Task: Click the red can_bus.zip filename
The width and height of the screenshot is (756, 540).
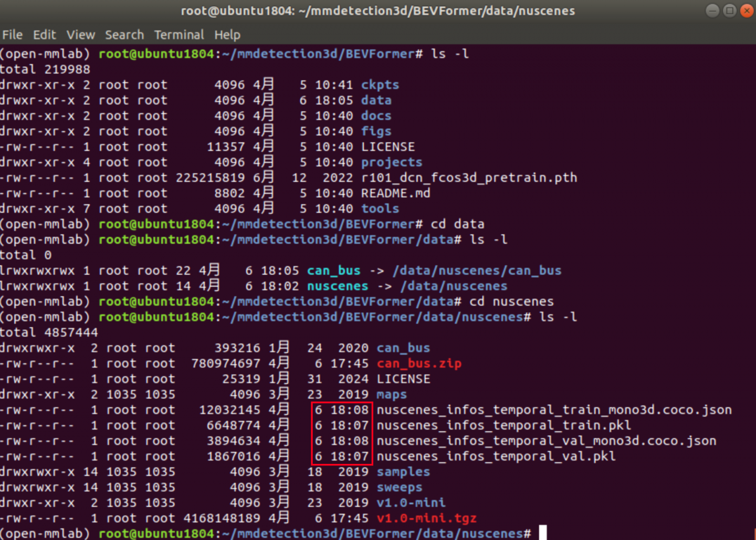Action: coord(419,364)
